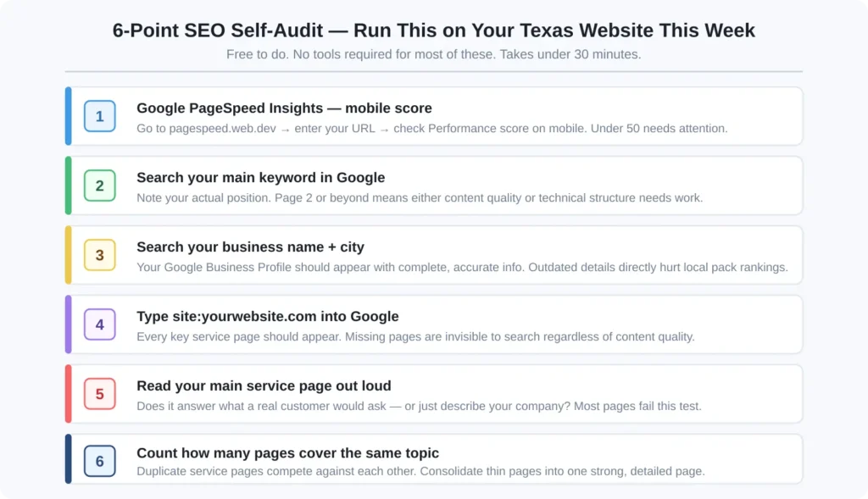Click the purple accent bar on card 4

pos(69,324)
